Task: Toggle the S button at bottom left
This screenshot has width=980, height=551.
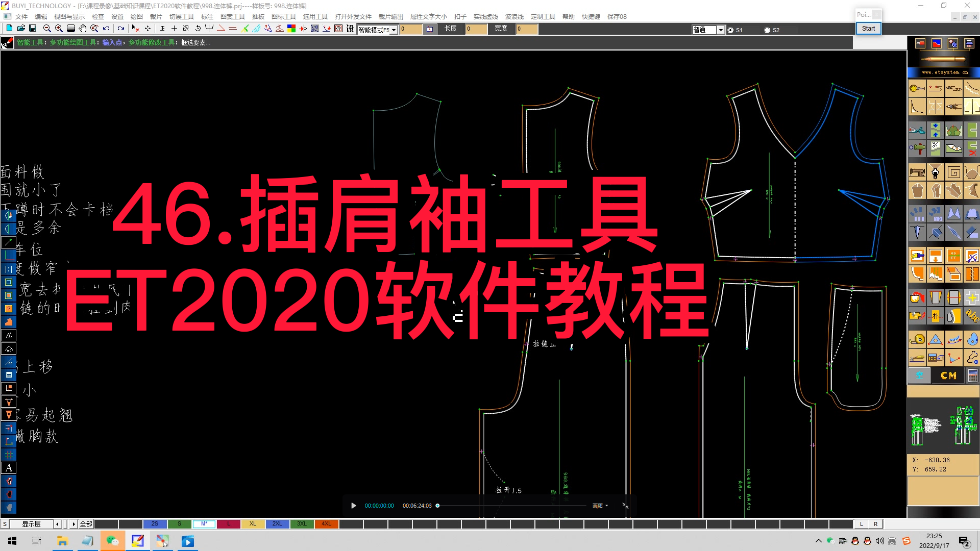Action: click(x=5, y=524)
